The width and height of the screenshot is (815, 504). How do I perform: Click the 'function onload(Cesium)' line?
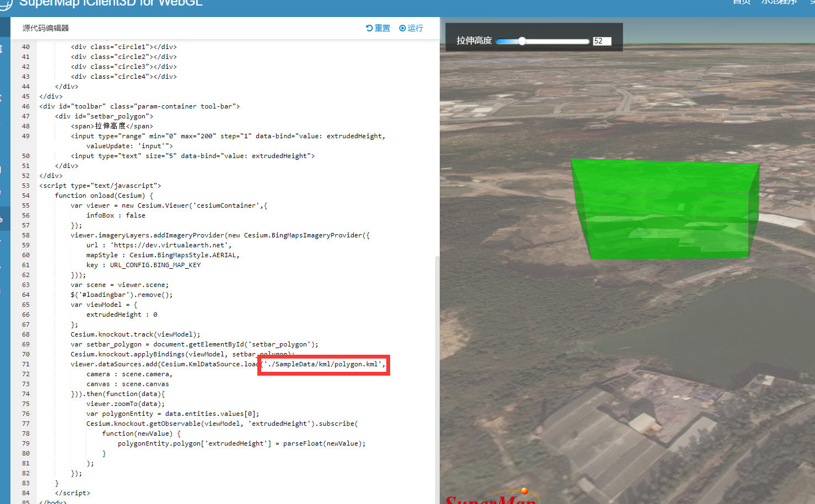pyautogui.click(x=104, y=196)
